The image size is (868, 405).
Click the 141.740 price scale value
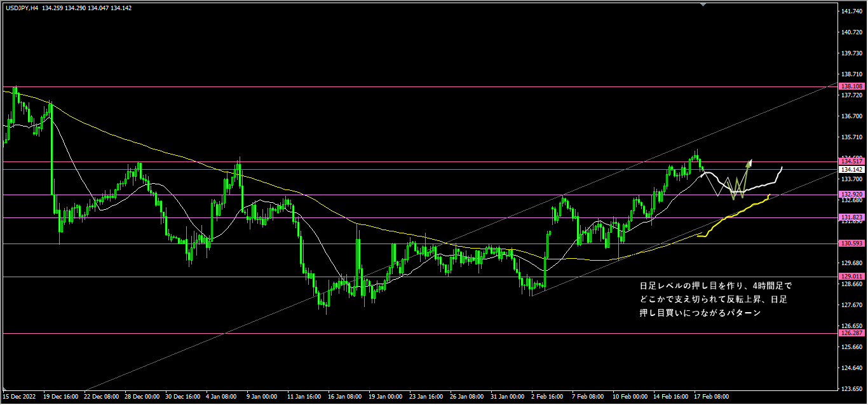pos(850,12)
